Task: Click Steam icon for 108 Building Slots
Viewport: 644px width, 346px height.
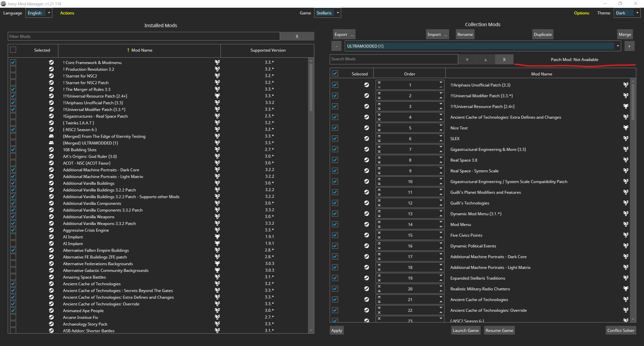Action: pyautogui.click(x=51, y=150)
